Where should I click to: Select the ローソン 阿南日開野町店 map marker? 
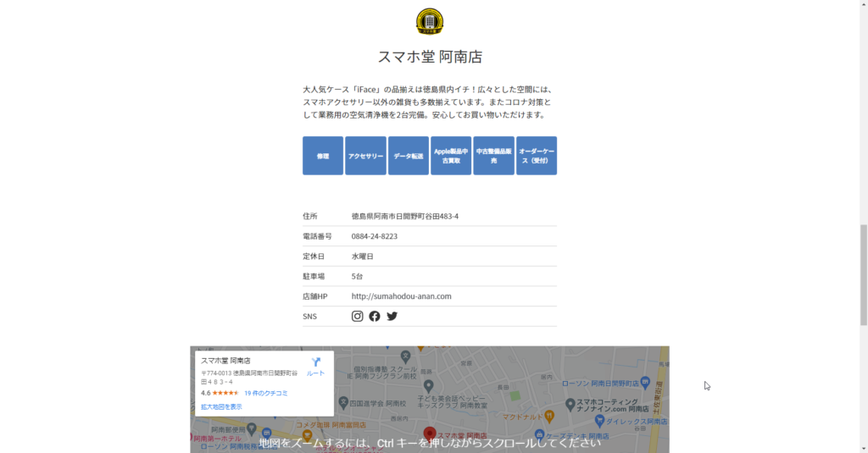[x=645, y=382]
